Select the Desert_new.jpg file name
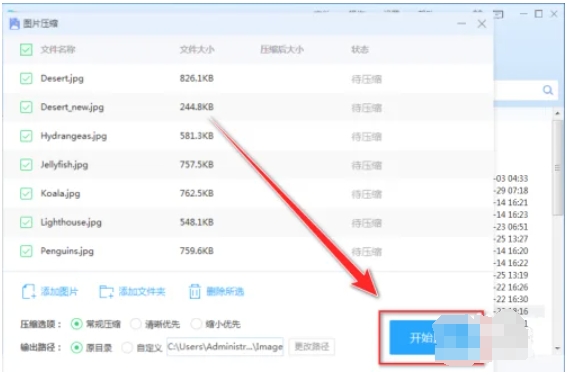 (72, 107)
